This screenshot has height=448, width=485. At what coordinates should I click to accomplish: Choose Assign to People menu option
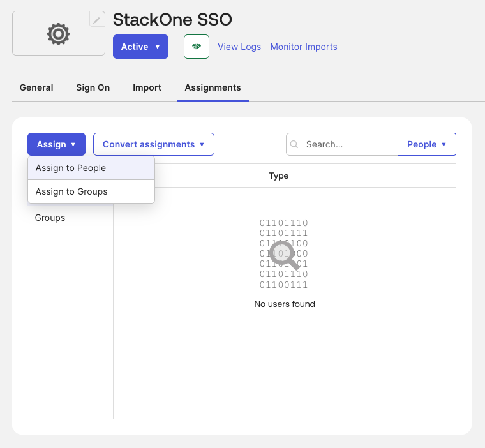click(91, 168)
